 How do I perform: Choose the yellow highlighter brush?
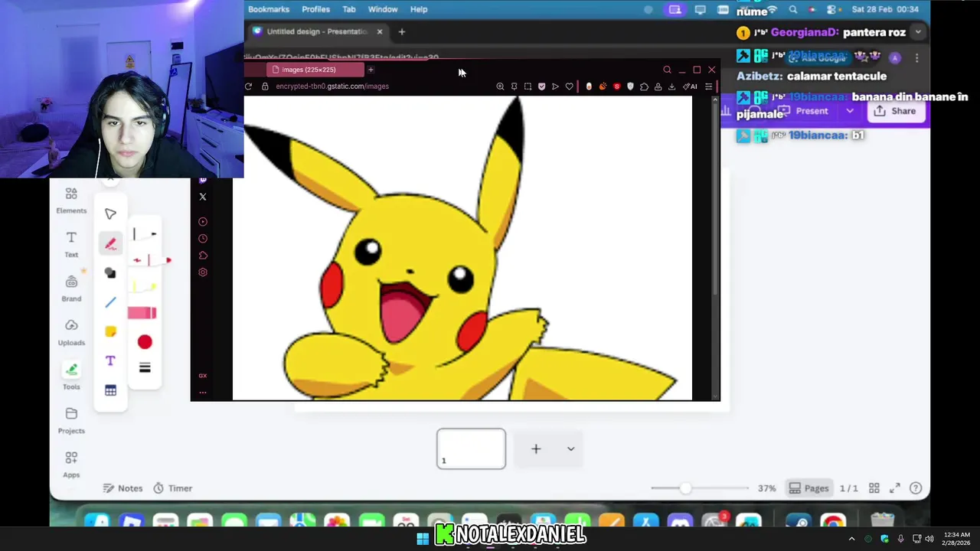[x=144, y=287]
